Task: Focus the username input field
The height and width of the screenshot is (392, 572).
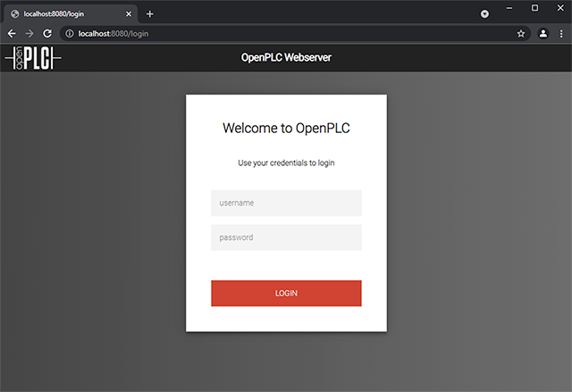Action: 286,203
